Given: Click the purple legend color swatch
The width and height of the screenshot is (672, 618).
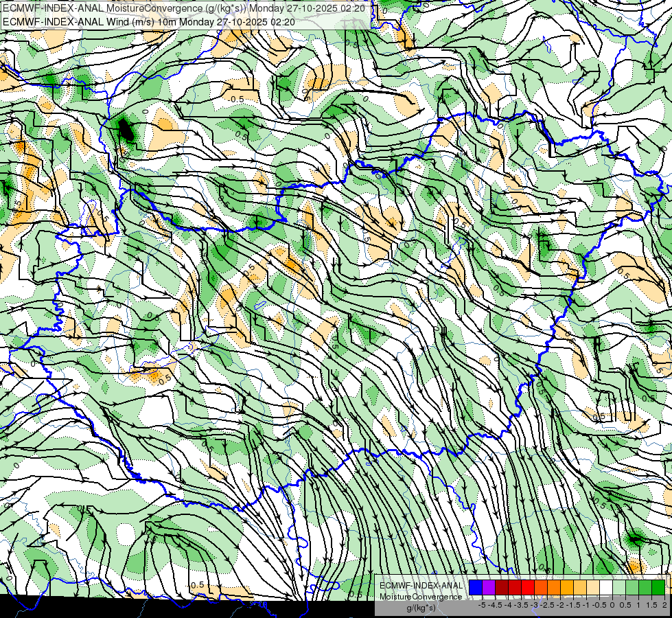Looking at the screenshot, I should (489, 587).
